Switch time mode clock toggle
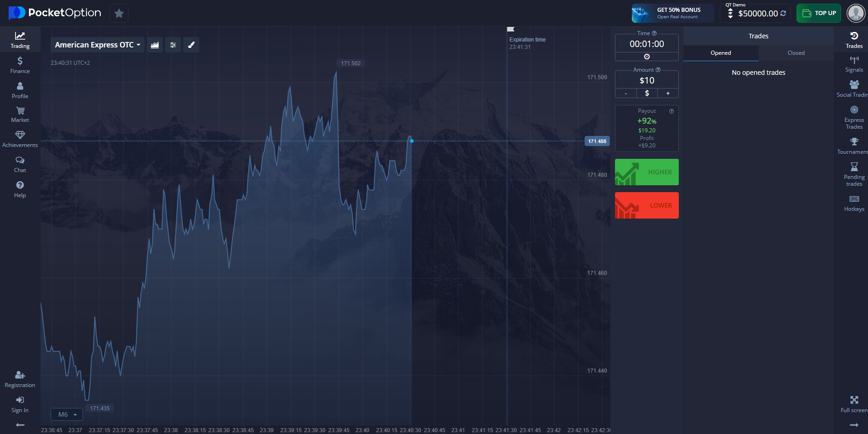 tap(646, 57)
